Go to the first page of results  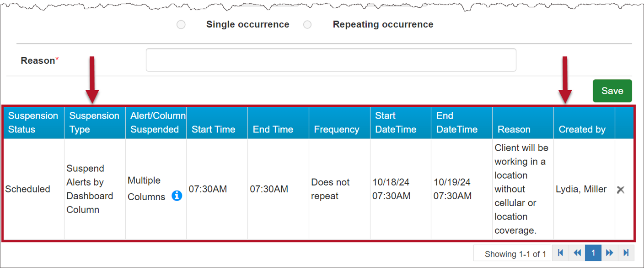pos(560,253)
